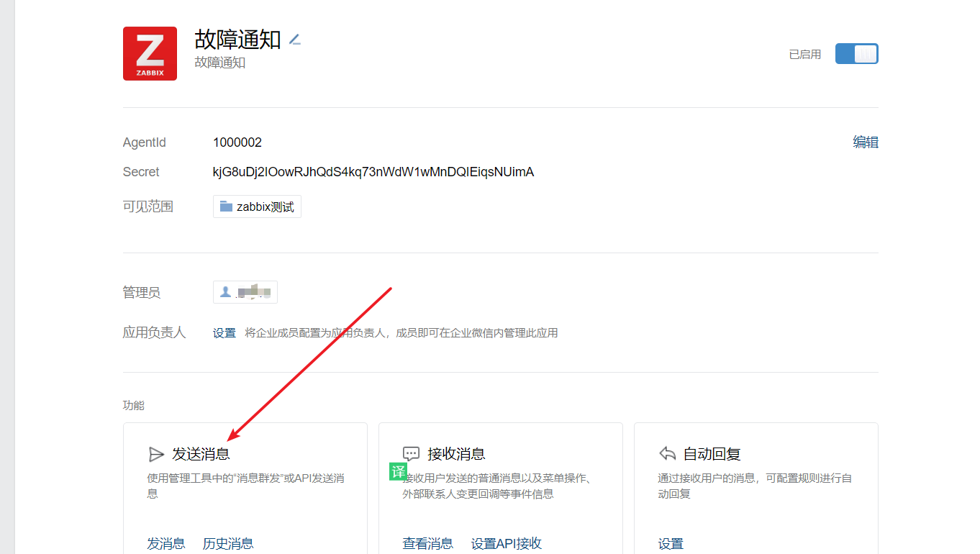
Task: Click the Zabbix application logo
Action: [150, 53]
